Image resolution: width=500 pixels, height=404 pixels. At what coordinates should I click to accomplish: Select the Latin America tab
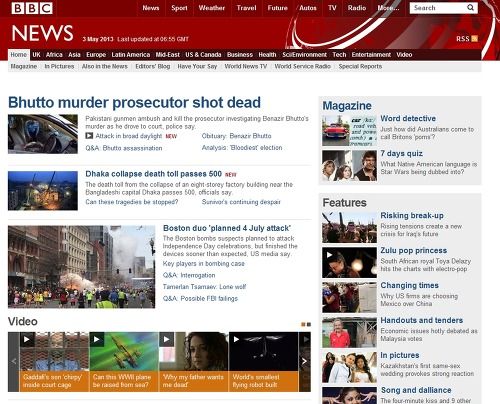[x=131, y=55]
